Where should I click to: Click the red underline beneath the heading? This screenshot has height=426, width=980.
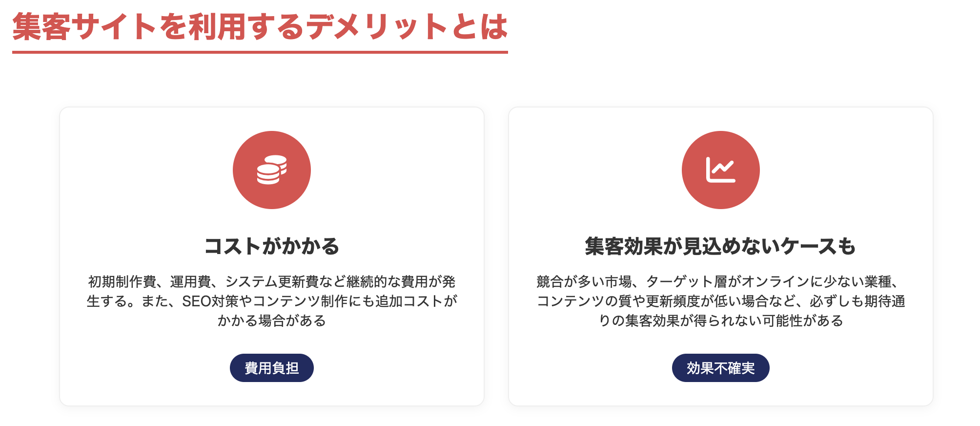click(x=260, y=52)
